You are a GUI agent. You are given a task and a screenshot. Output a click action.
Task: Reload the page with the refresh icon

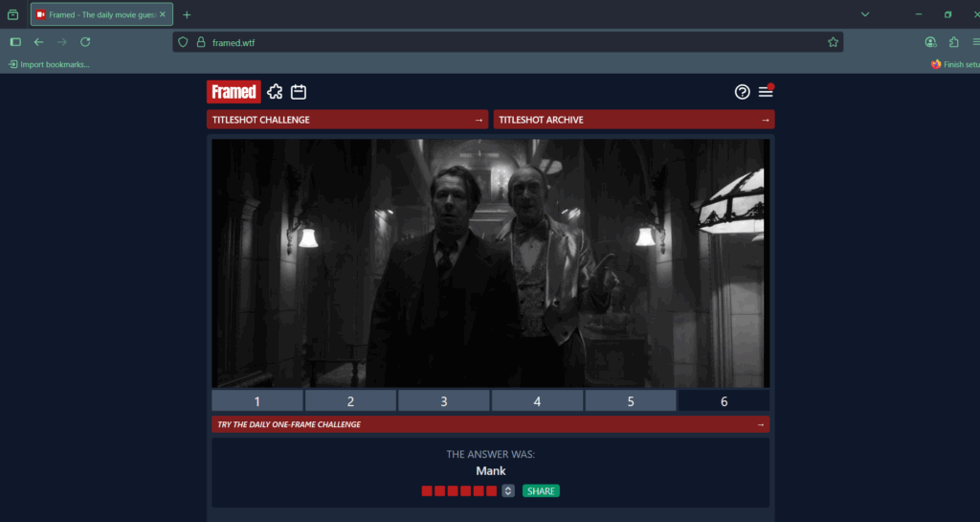point(85,42)
